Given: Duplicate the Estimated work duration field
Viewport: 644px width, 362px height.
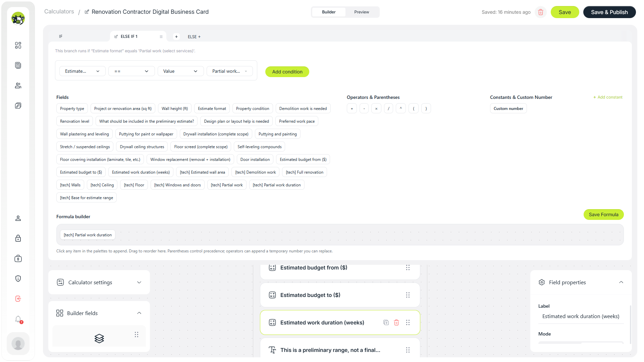Looking at the screenshot, I should (386, 322).
